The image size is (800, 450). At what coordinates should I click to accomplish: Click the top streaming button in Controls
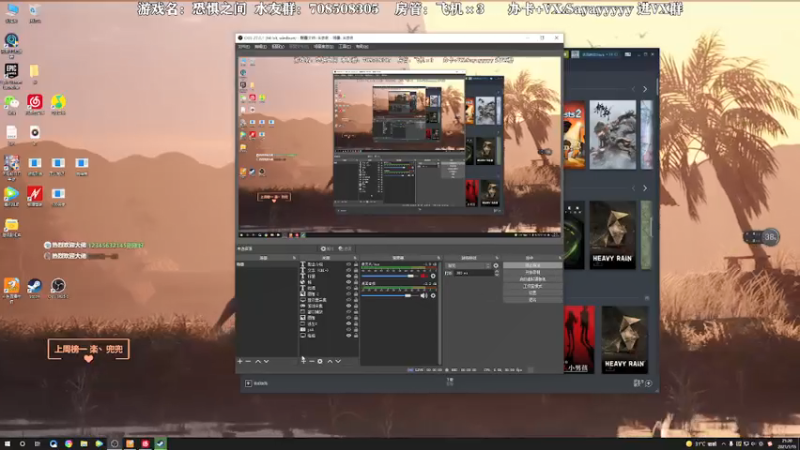point(532,265)
